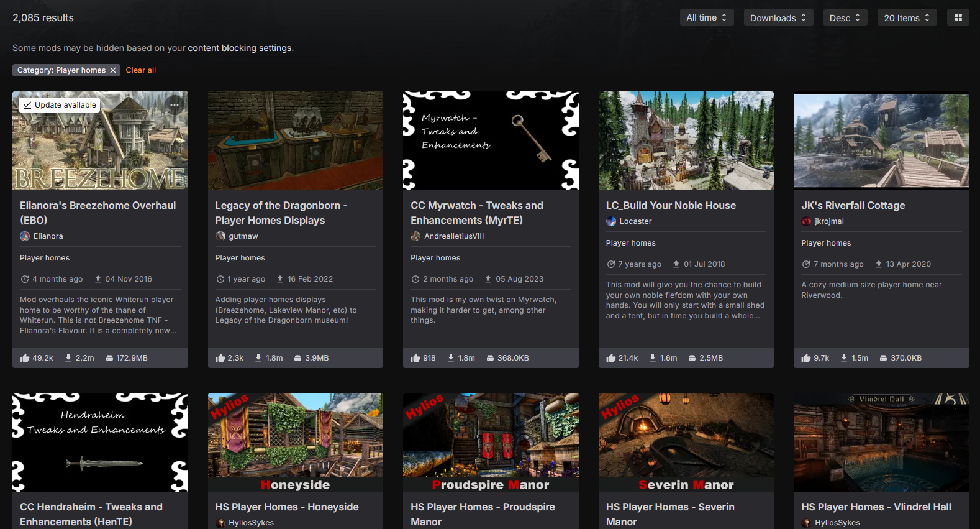Click the Vlindrel Hall thumbnail image

click(881, 443)
